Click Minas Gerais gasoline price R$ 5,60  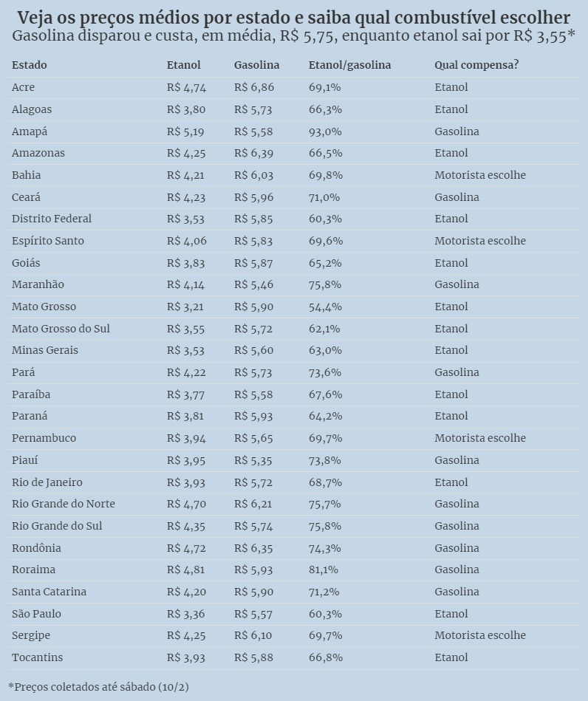[253, 350]
